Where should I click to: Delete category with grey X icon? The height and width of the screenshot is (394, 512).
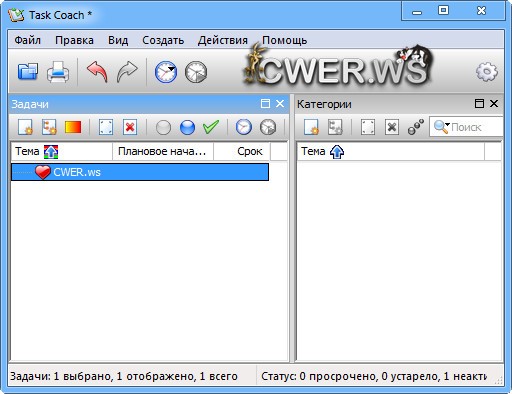(x=392, y=127)
